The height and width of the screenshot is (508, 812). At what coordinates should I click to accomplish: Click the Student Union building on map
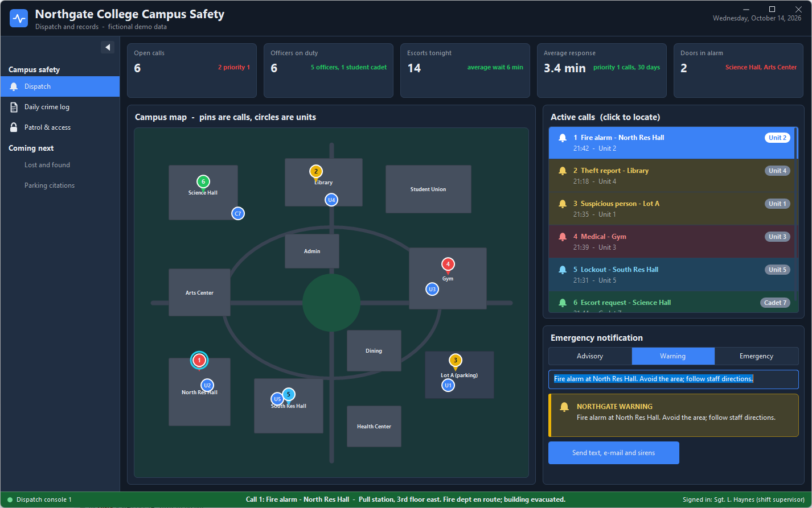(x=428, y=189)
